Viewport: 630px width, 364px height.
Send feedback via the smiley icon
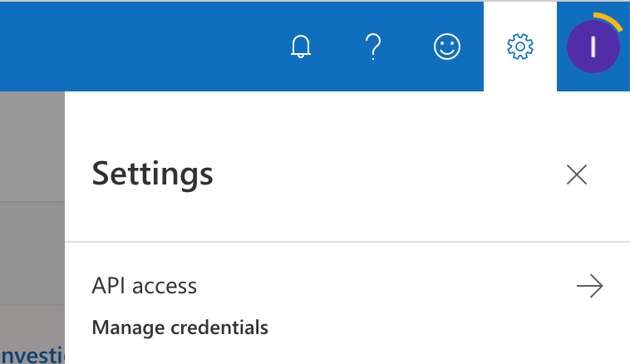click(447, 47)
